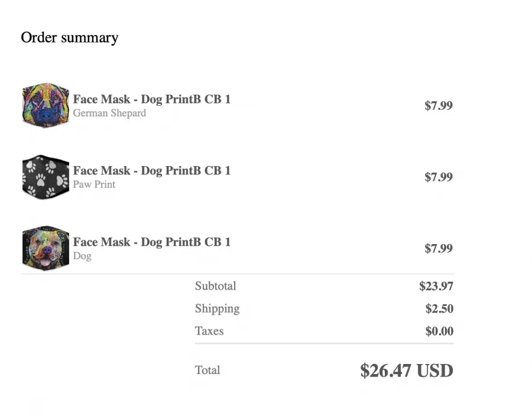
Task: Click the $26.47 USD total amount
Action: point(407,370)
